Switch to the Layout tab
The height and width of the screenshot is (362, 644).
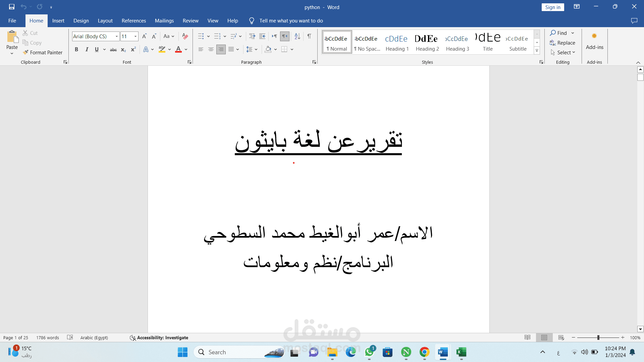pyautogui.click(x=105, y=21)
